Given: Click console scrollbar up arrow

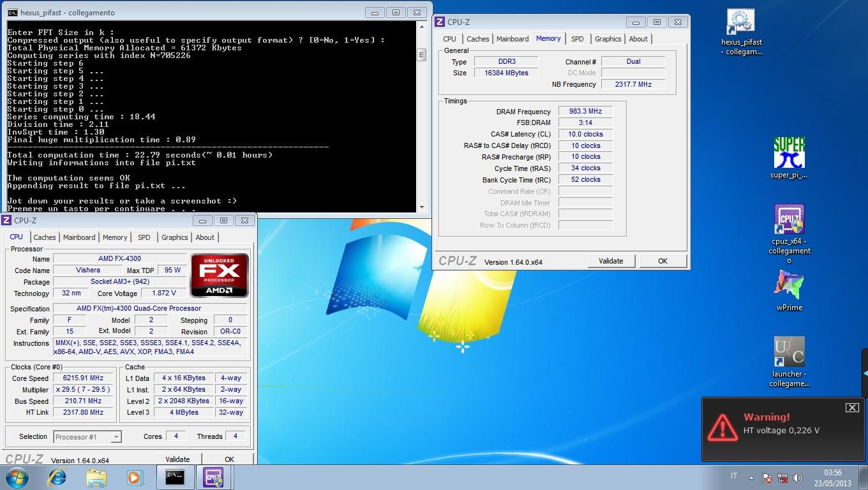Looking at the screenshot, I should (421, 26).
